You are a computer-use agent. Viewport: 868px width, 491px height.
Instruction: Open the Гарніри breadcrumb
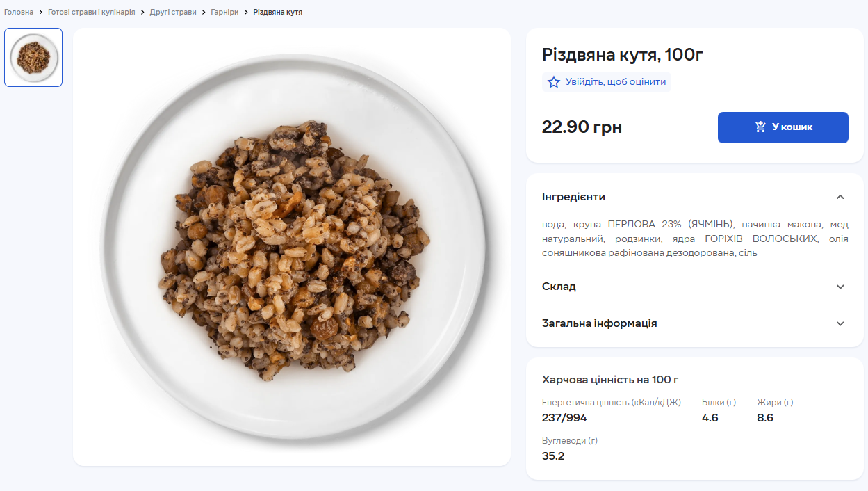[x=224, y=12]
